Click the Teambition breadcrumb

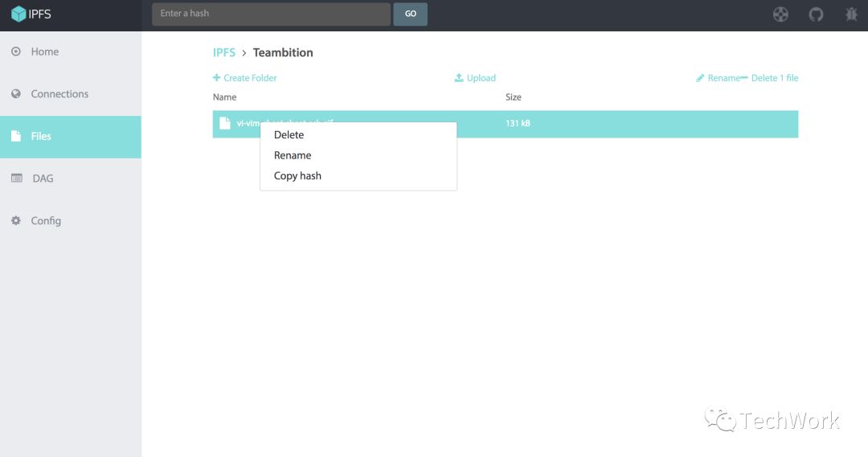[283, 52]
